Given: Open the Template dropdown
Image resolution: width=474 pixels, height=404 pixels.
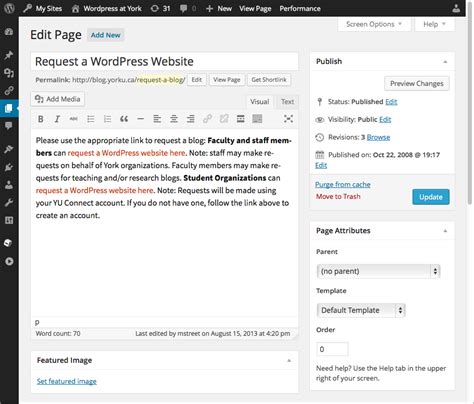Looking at the screenshot, I should [361, 310].
